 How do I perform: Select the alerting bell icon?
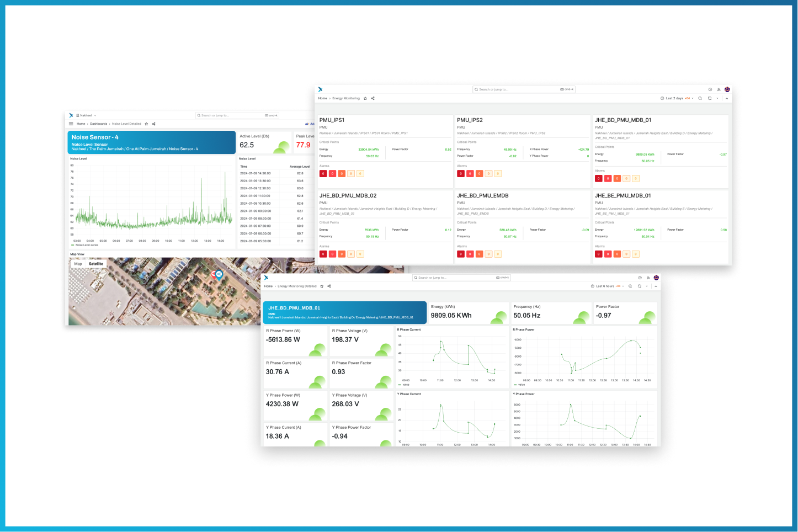719,89
